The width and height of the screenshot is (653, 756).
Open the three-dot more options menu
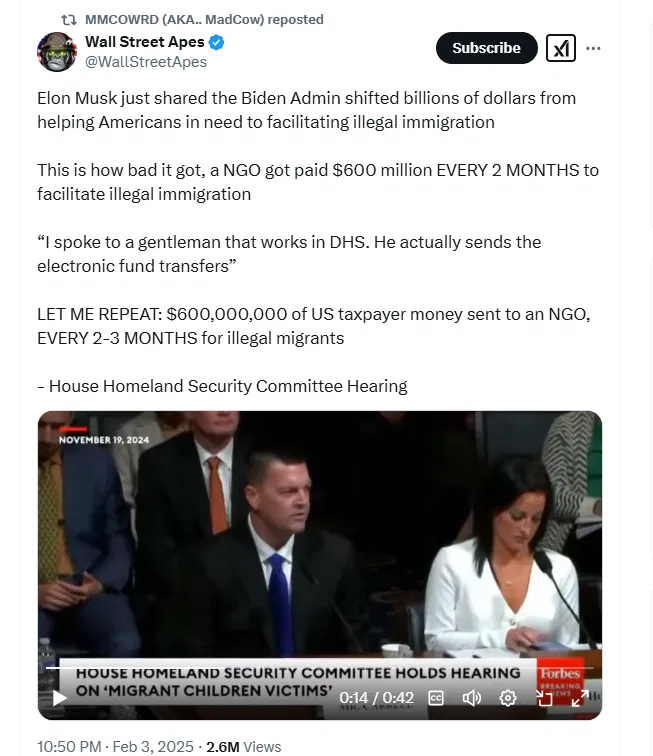(x=593, y=48)
